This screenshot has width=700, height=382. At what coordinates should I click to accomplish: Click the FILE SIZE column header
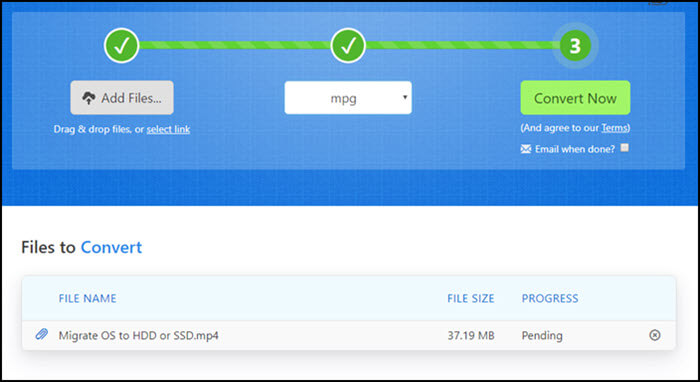coord(471,298)
